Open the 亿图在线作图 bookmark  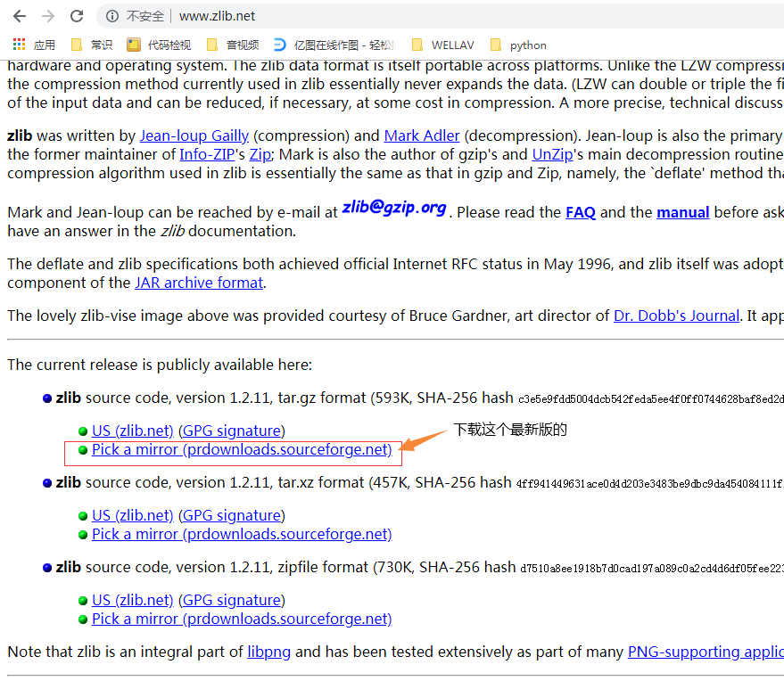334,45
